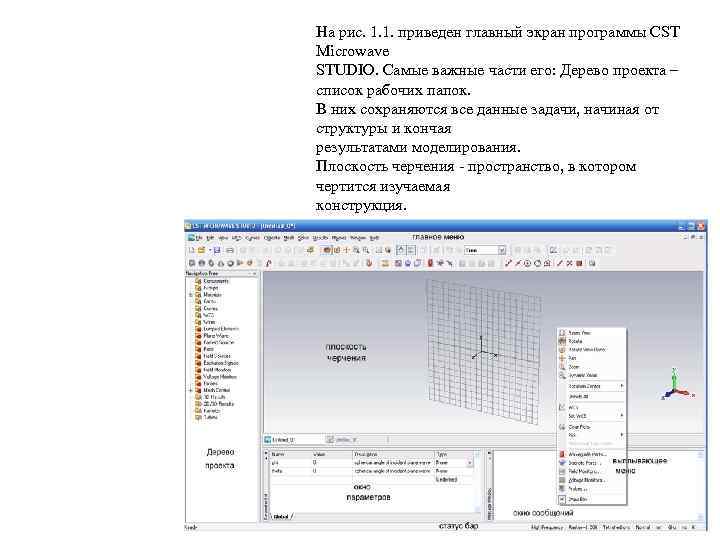Click the Ready status bar text
Image resolution: width=720 pixels, height=540 pixels.
coord(191,528)
